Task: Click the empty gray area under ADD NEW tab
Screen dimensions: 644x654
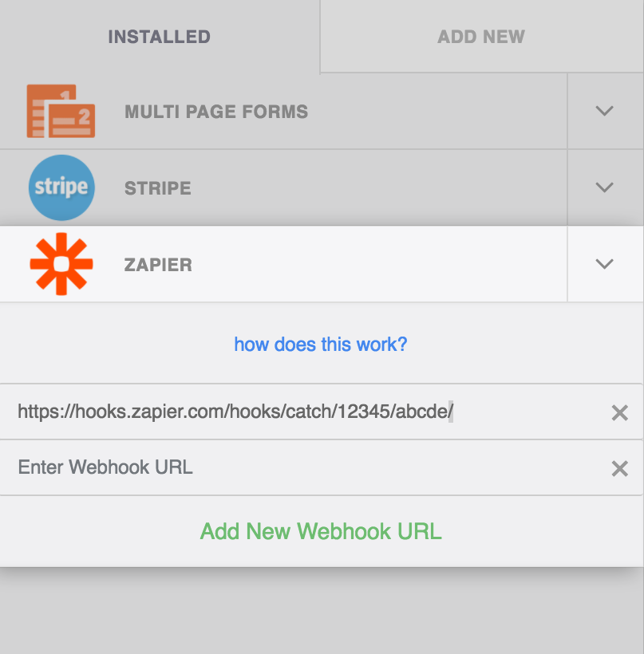Action: [322, 611]
